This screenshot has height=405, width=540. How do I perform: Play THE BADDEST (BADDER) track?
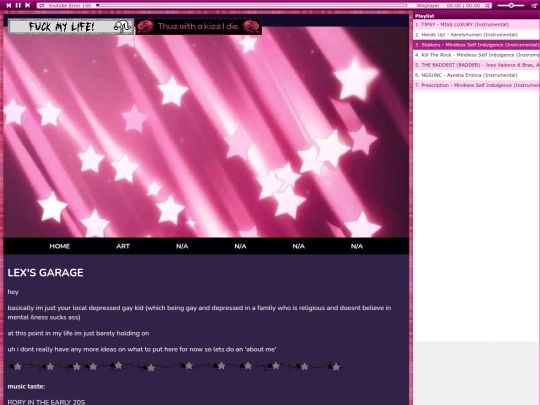pyautogui.click(x=476, y=65)
